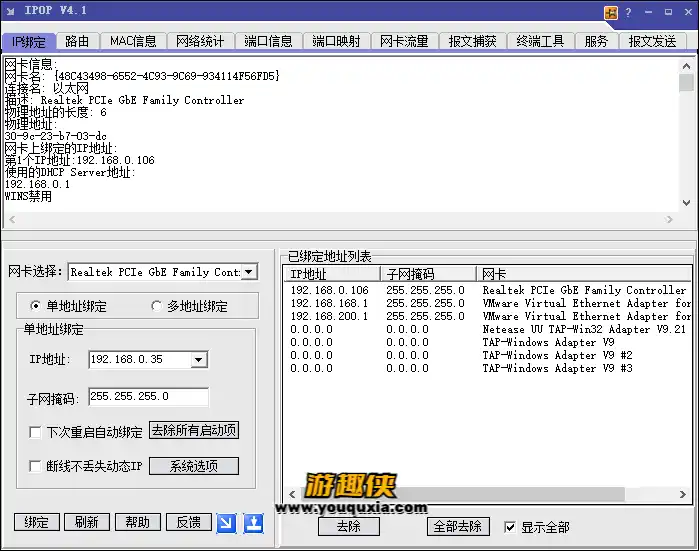Screen dimensions: 699x551
Task: Select the Netease UU TAP-Win32 Adapter row
Action: [488, 329]
